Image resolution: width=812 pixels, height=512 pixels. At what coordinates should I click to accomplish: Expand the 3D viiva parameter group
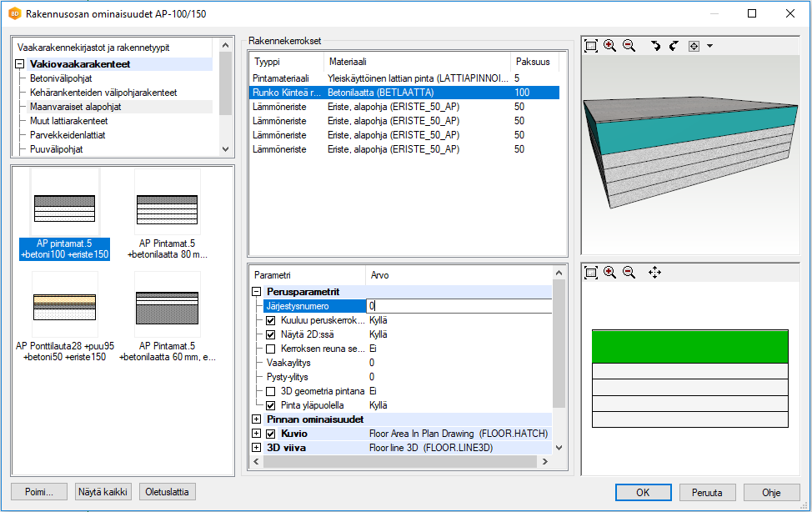(x=258, y=448)
